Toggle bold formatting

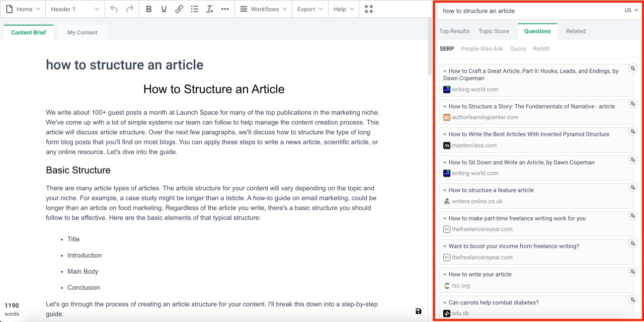point(148,9)
